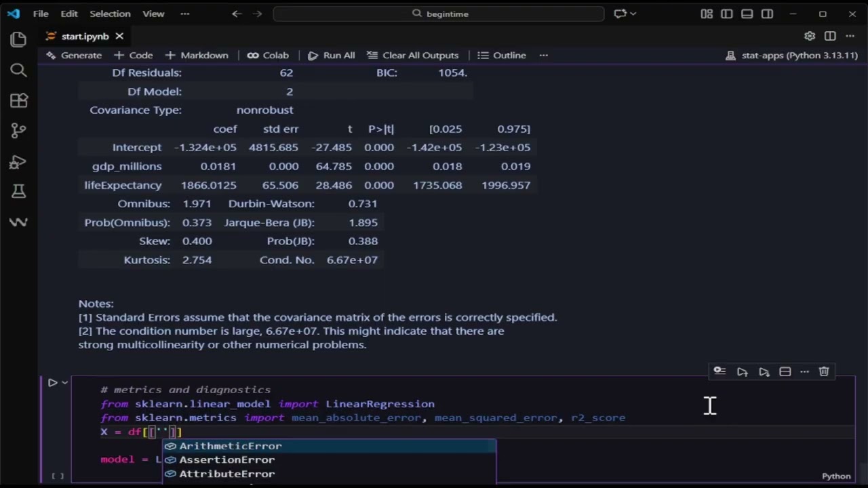
Task: Open the View menu
Action: pos(153,14)
